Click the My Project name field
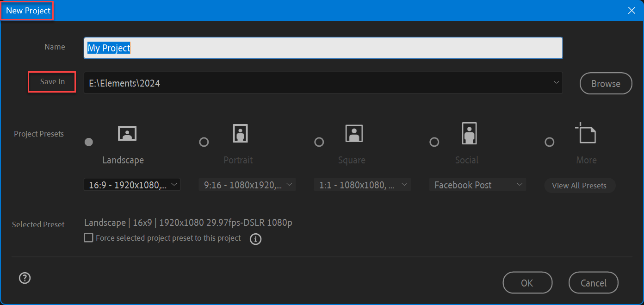The height and width of the screenshot is (305, 644). tap(322, 48)
